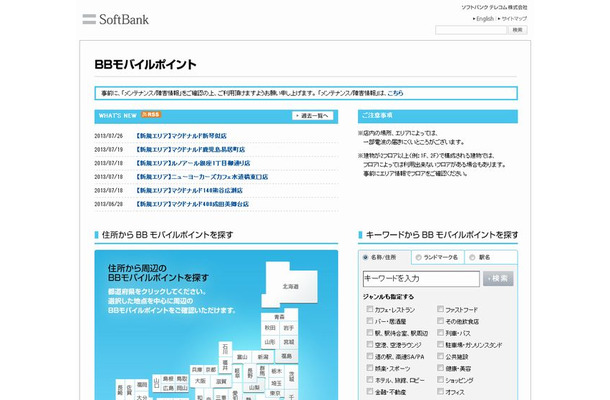610x400 pixels.
Task: Open the ルノアール銀座 news item
Action: tap(193, 163)
